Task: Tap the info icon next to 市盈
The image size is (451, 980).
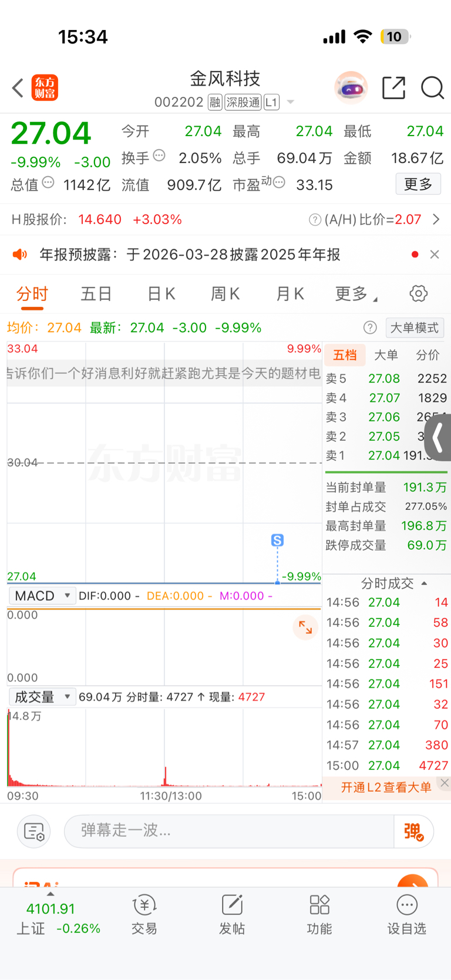Action: coord(280,183)
